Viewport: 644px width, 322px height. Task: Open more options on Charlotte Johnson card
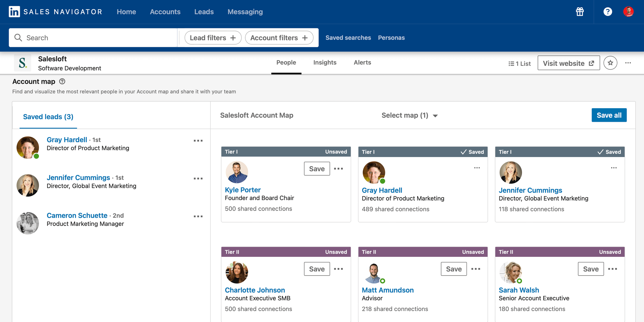coord(338,269)
